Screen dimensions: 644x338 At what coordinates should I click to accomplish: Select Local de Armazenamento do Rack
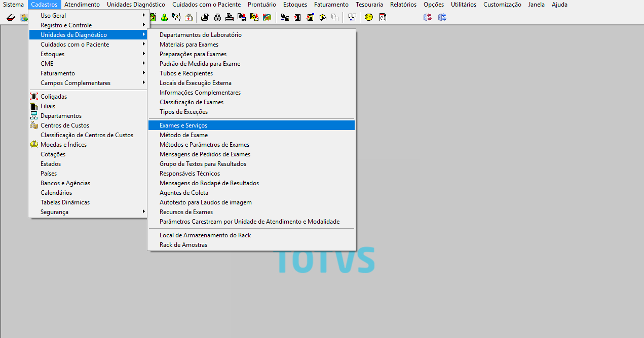click(251, 235)
